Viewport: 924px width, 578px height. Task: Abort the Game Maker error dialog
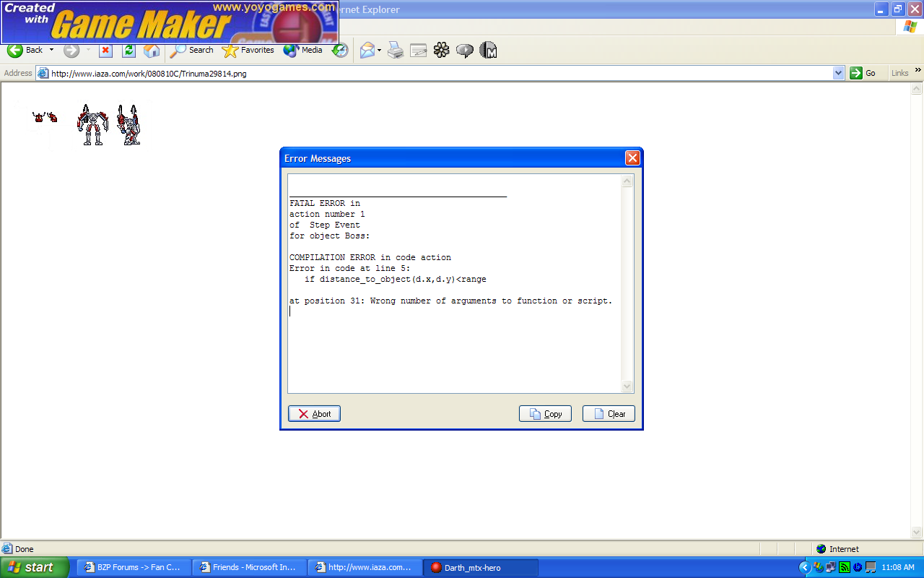click(314, 413)
